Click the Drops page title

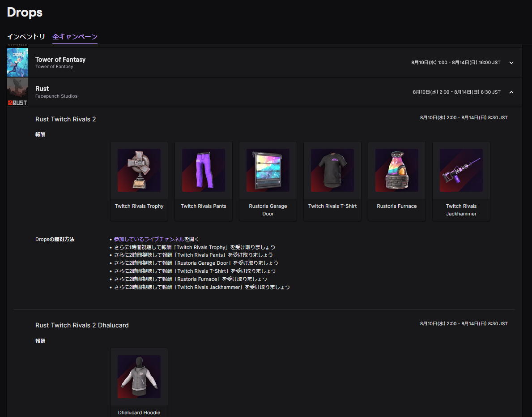tap(25, 13)
